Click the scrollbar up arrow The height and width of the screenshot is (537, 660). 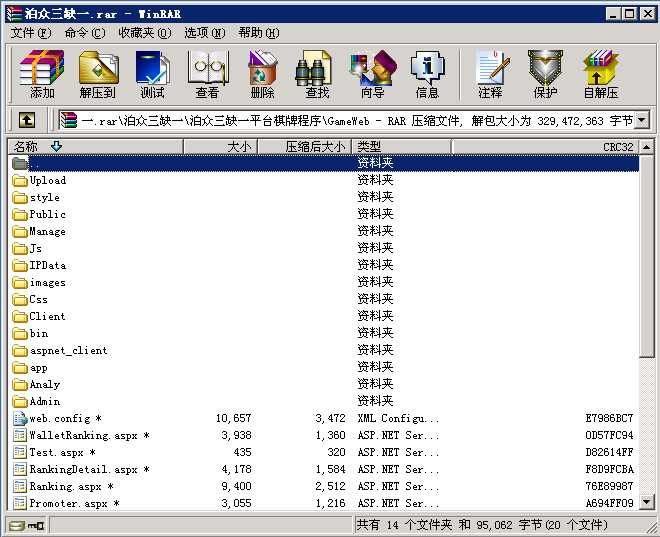(x=647, y=147)
